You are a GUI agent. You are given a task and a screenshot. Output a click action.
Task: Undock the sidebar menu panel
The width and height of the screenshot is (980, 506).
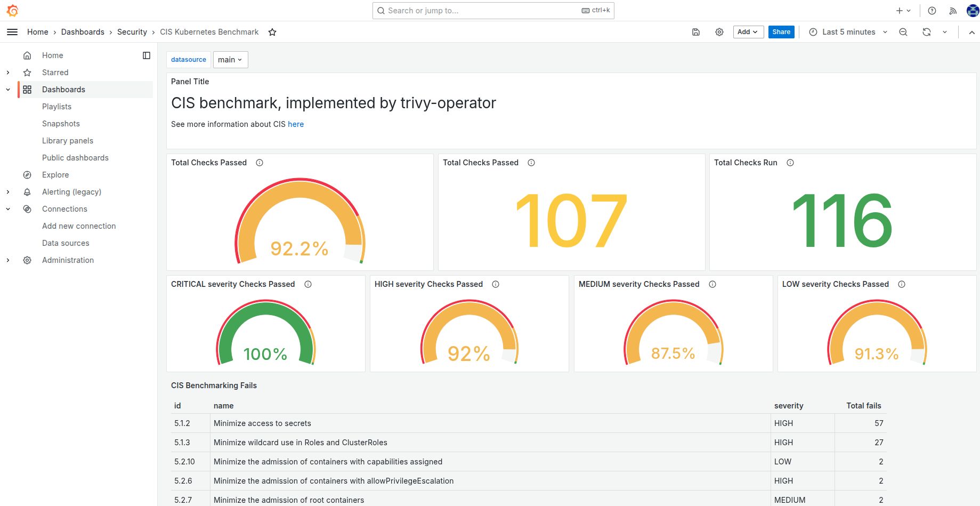point(147,55)
